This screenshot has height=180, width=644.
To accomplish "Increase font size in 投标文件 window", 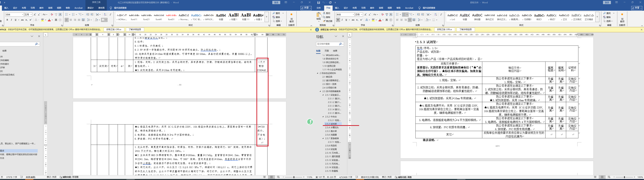I will [365, 14].
